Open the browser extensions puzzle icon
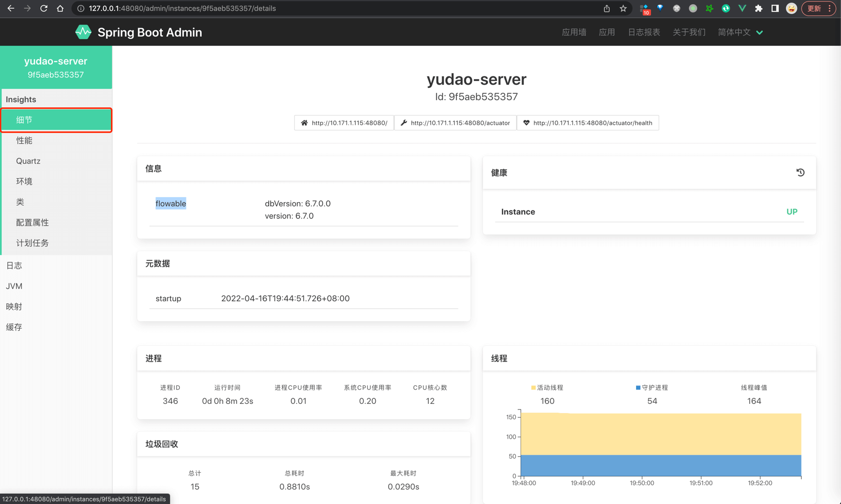841x504 pixels. point(758,8)
